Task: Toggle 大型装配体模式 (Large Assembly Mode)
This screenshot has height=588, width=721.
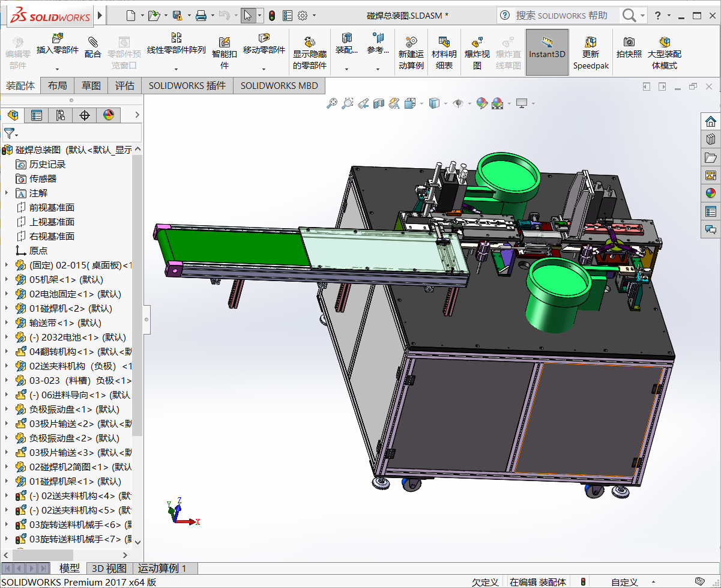Action: click(665, 42)
